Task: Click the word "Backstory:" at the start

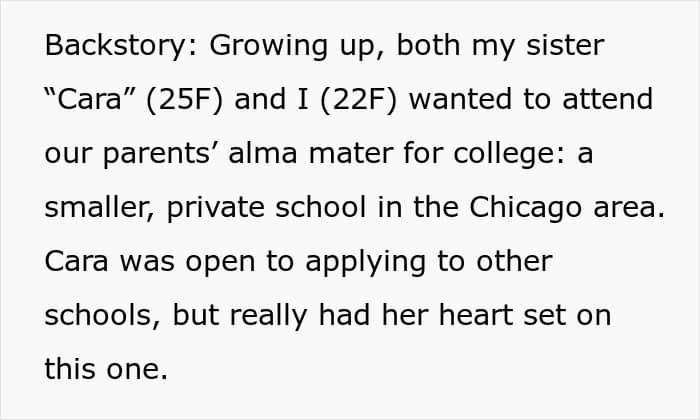Action: click(x=111, y=46)
